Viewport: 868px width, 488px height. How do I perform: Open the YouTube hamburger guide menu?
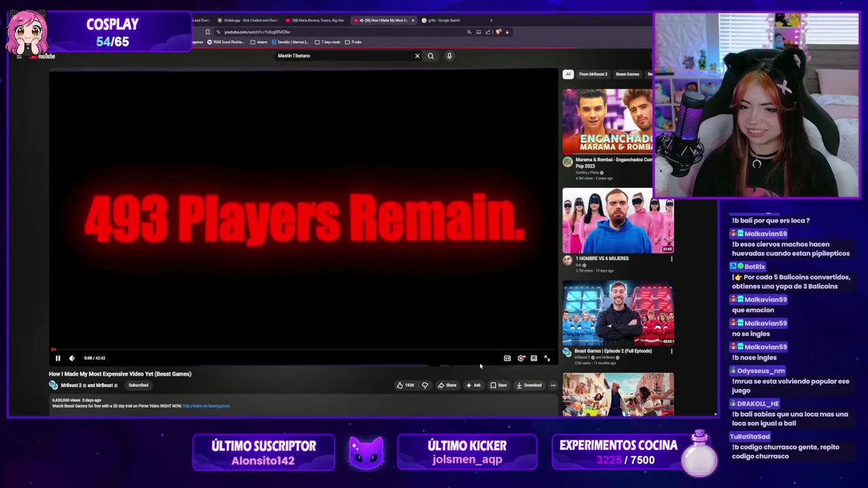coord(19,56)
